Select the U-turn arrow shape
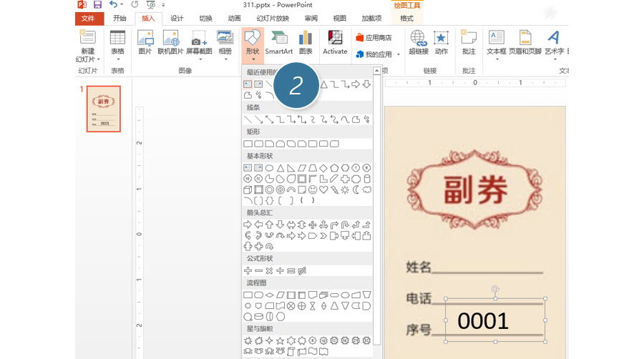The width and height of the screenshot is (644, 359). (x=345, y=225)
